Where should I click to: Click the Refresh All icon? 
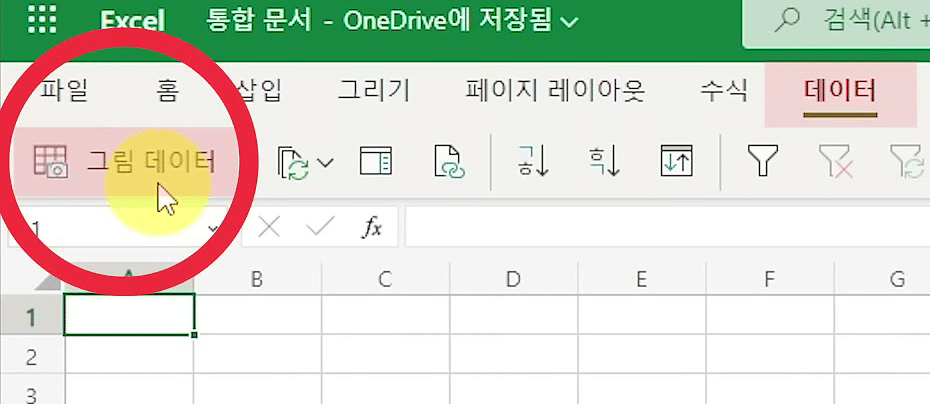294,162
